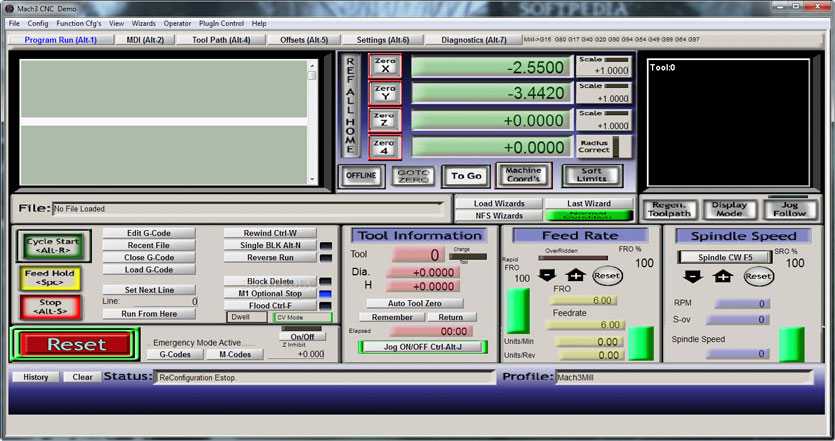
Task: Click the Zero Z axis button
Action: 385,120
